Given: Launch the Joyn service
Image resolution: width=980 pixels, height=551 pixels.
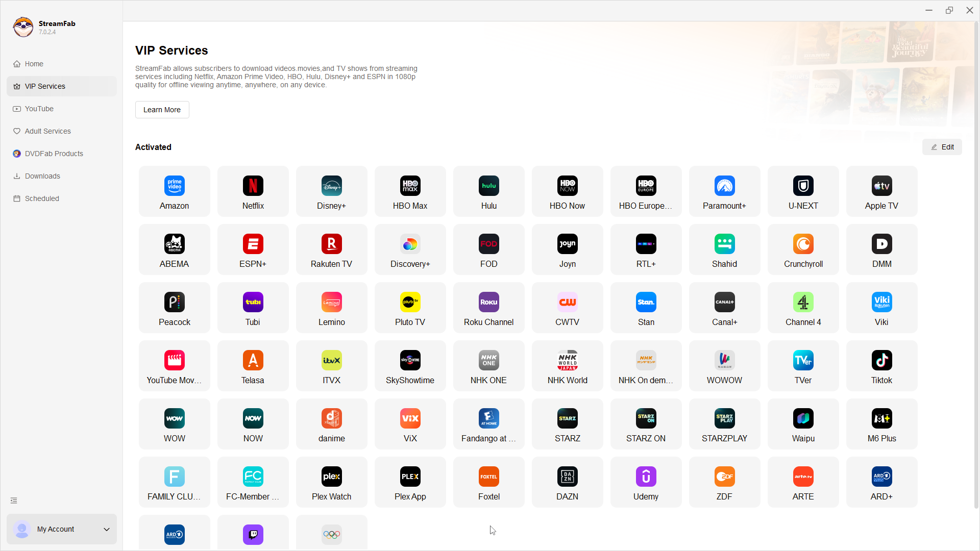Looking at the screenshot, I should pos(568,249).
